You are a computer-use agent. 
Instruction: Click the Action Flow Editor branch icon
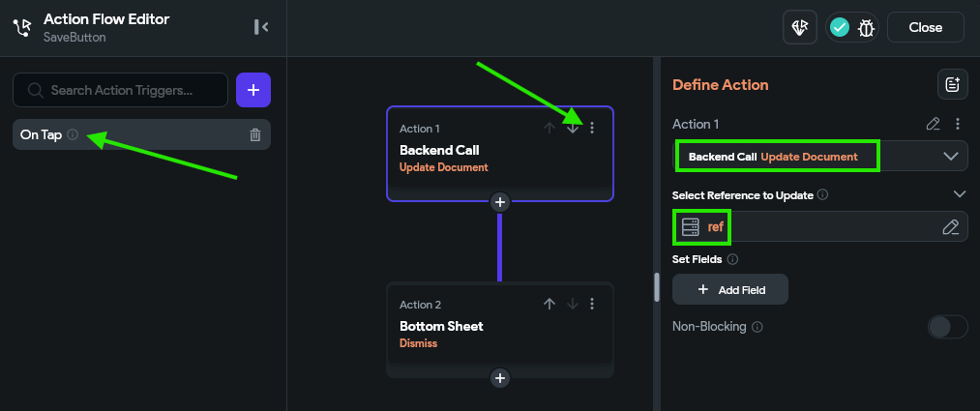[x=22, y=27]
